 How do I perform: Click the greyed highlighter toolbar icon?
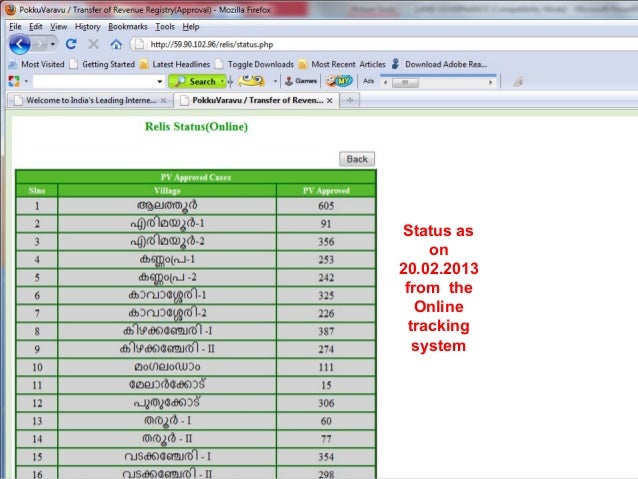518,82
